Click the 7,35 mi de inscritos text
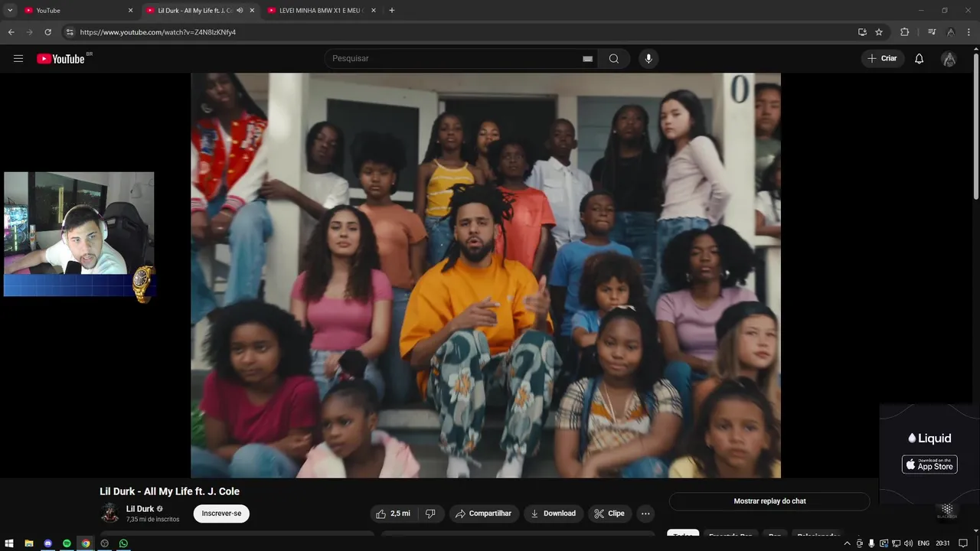The width and height of the screenshot is (980, 551). point(152,520)
